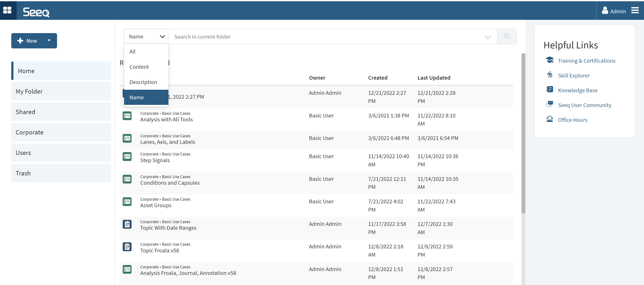This screenshot has height=285, width=644.
Task: Click the Search in current folder field
Action: click(x=325, y=37)
